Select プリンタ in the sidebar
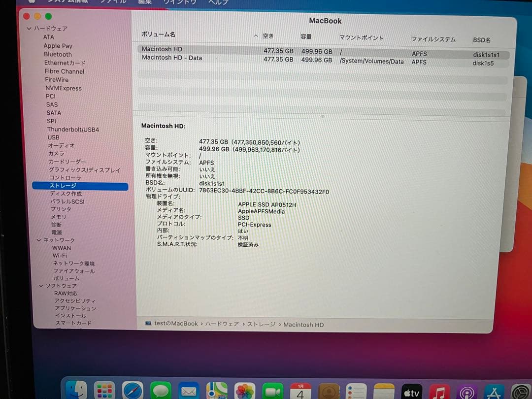This screenshot has height=399, width=532. (61, 209)
